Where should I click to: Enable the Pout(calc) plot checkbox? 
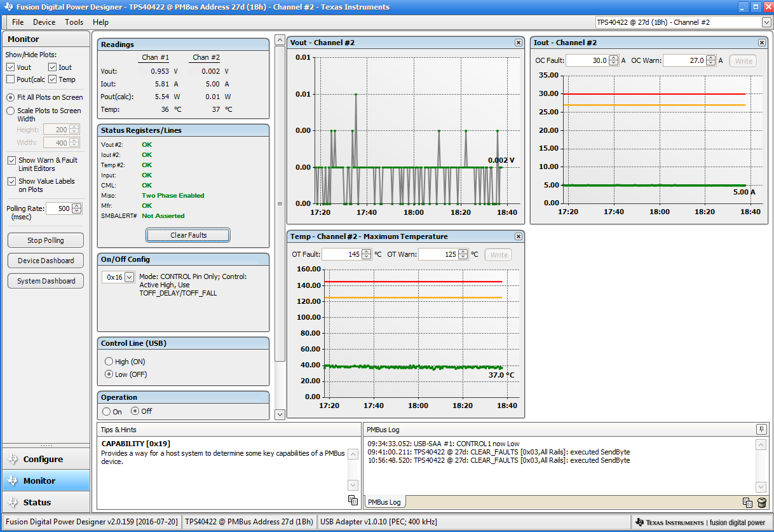[10, 79]
